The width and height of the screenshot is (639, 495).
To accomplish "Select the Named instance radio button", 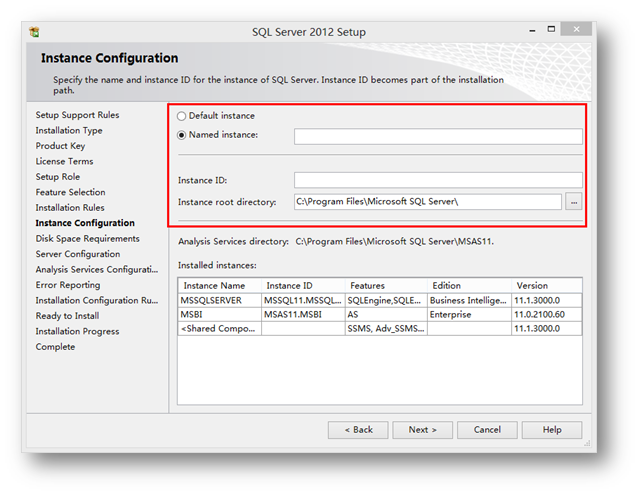I will (182, 135).
